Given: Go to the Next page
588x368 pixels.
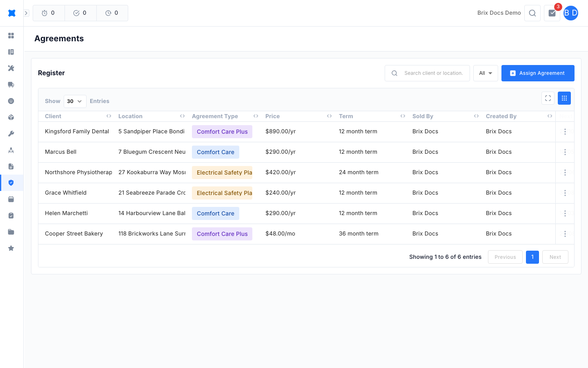Looking at the screenshot, I should 555,257.
